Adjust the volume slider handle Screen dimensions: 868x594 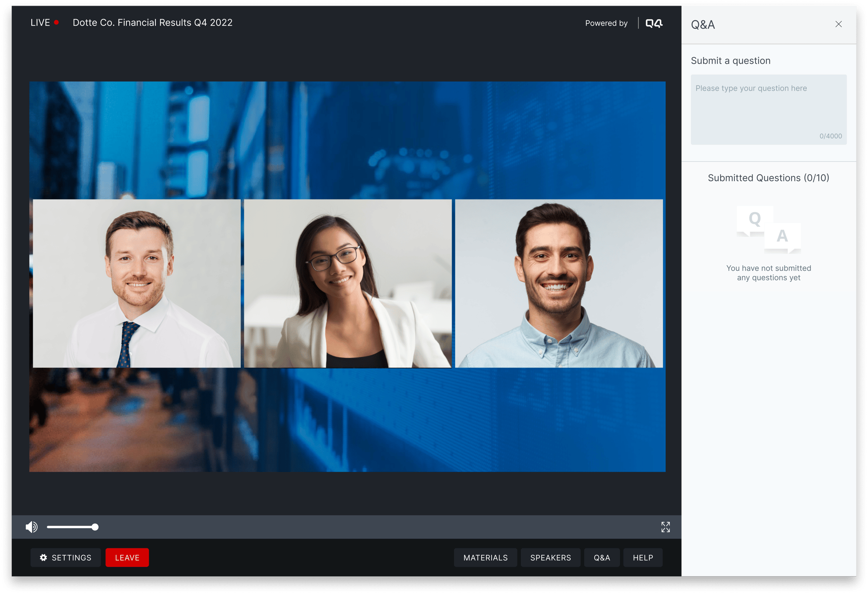tap(94, 527)
